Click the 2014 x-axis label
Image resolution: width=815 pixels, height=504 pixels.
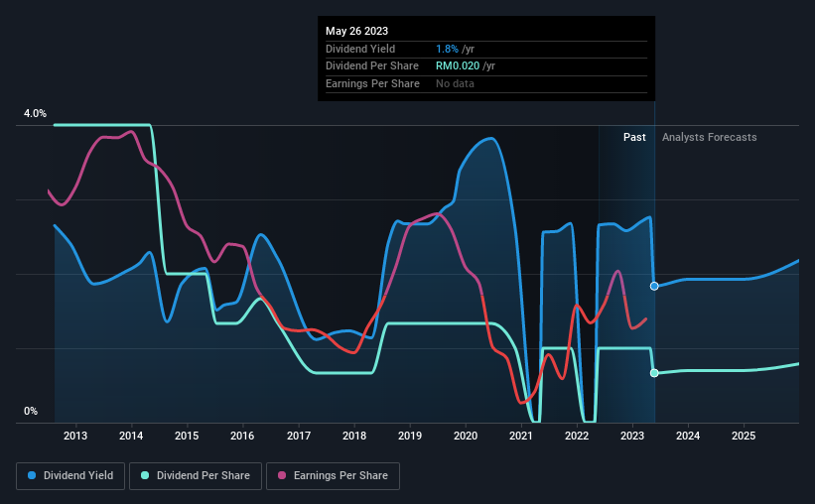[x=131, y=436]
